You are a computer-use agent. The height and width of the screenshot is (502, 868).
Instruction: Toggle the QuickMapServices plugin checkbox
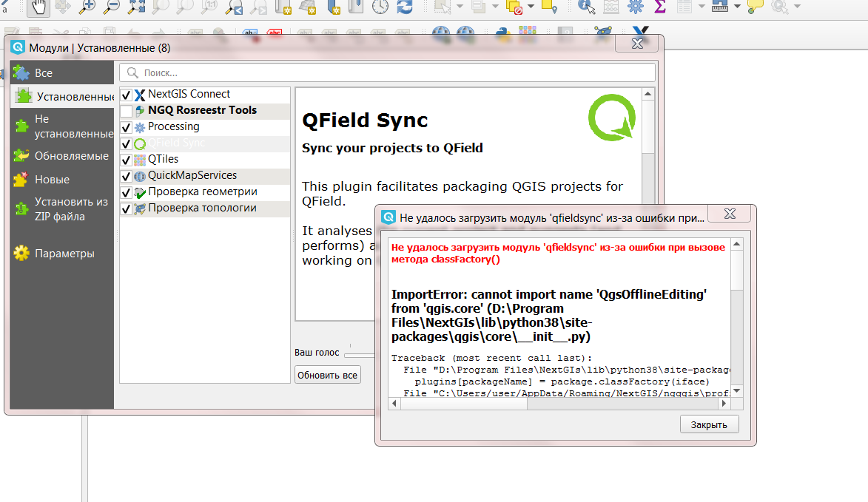tap(127, 177)
